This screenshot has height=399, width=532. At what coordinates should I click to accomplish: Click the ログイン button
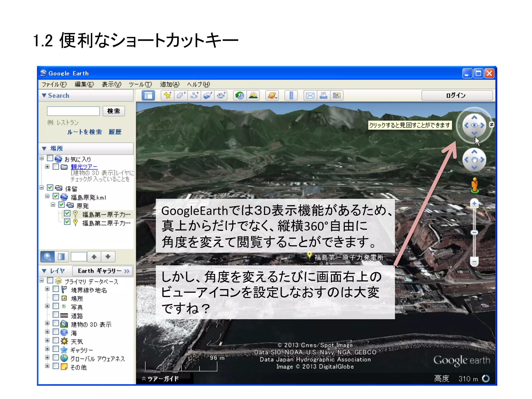457,95
